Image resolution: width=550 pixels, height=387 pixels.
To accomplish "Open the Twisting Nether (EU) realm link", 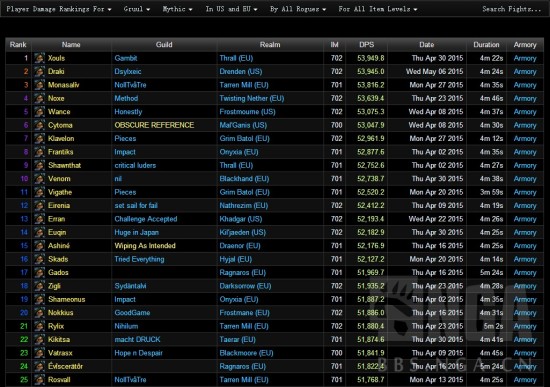I will click(x=251, y=98).
